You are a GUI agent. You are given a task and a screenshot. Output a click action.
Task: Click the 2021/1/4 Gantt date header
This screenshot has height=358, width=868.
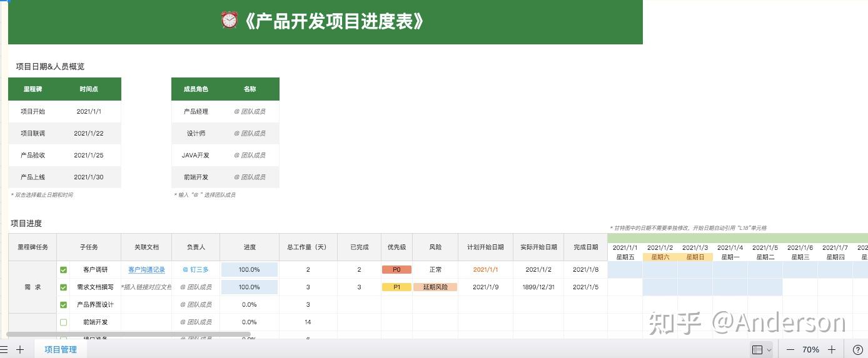[x=730, y=248]
